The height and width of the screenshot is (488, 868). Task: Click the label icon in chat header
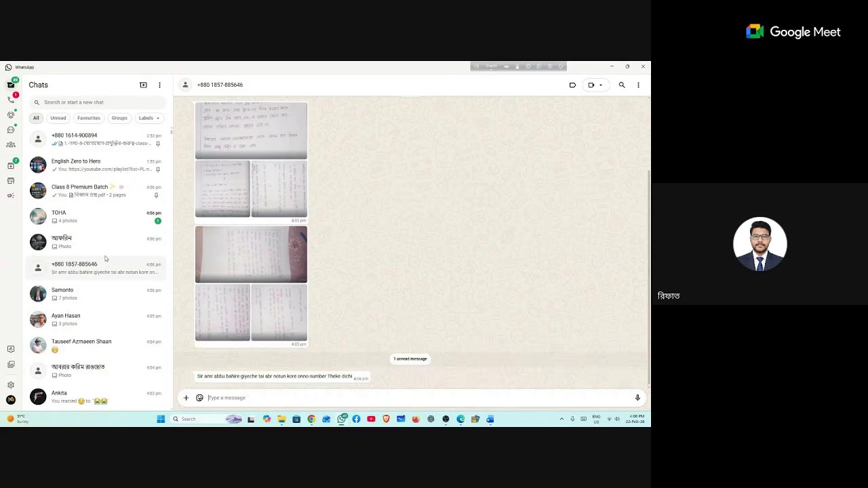572,85
